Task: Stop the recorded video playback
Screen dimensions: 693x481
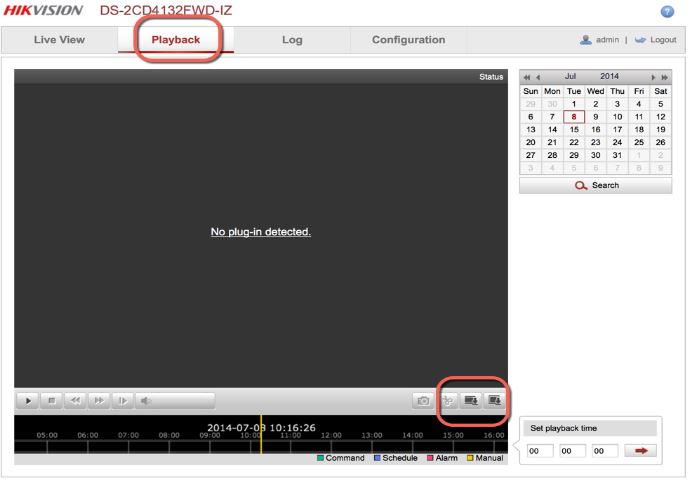Action: (51, 401)
